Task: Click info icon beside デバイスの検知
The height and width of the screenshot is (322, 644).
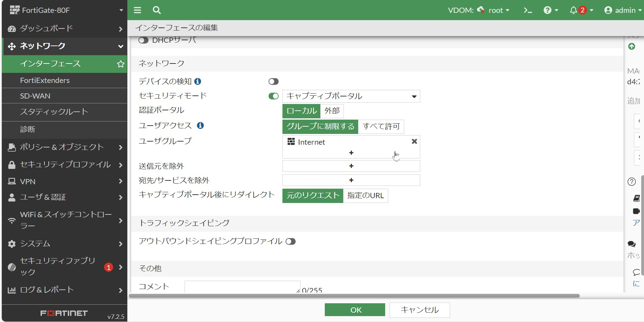Action: [198, 81]
